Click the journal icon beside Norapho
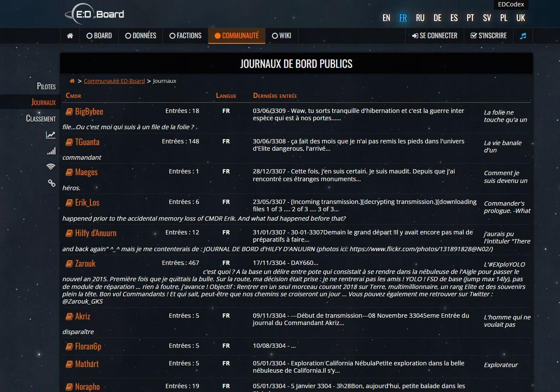This screenshot has height=392, width=560. click(x=69, y=387)
